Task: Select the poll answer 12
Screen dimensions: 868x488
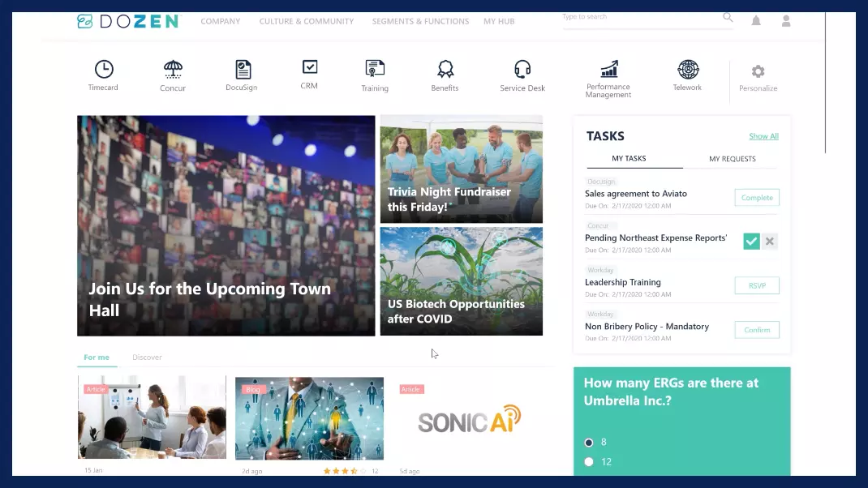Action: pyautogui.click(x=589, y=462)
